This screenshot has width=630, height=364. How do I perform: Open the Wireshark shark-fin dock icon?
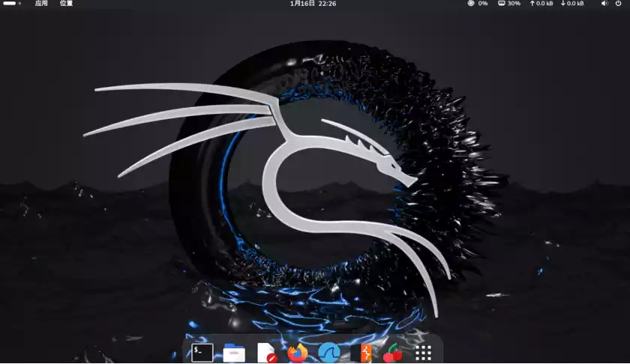click(x=329, y=353)
